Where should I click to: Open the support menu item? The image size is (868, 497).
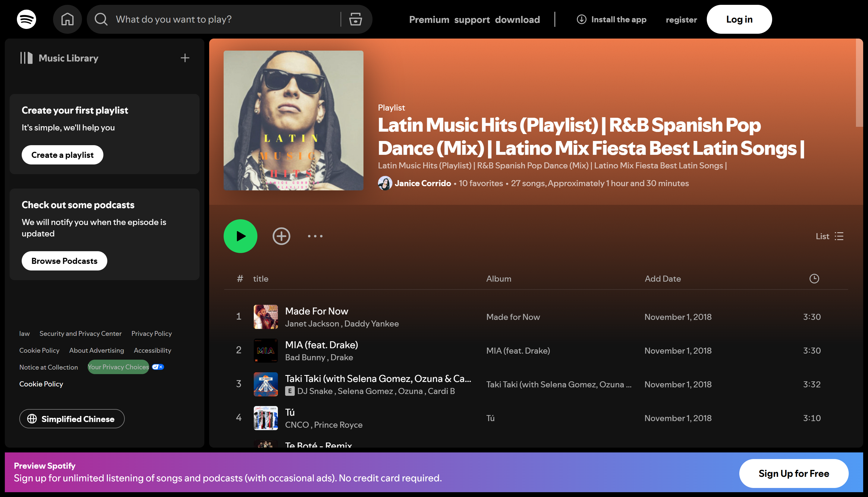472,19
